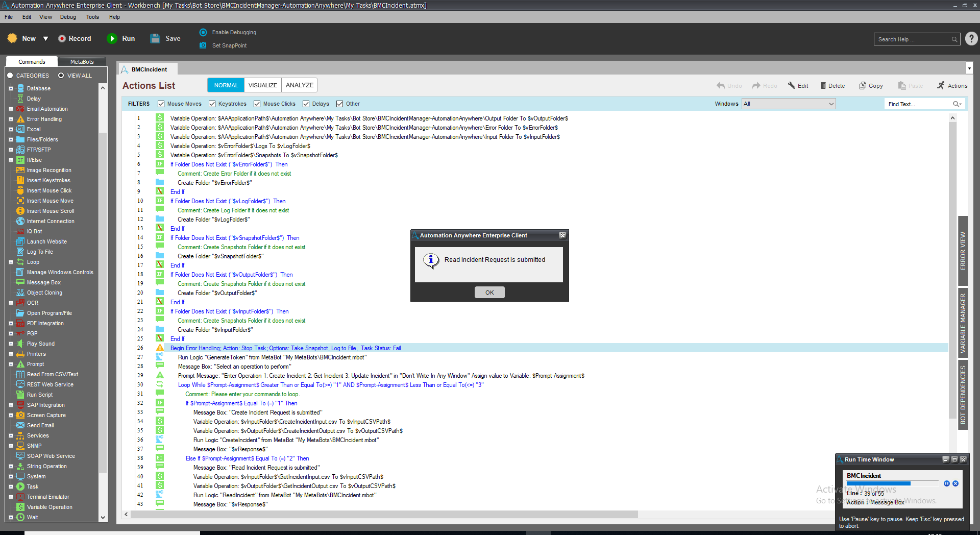The width and height of the screenshot is (980, 535).
Task: Click the Record toolbar icon
Action: [62, 38]
